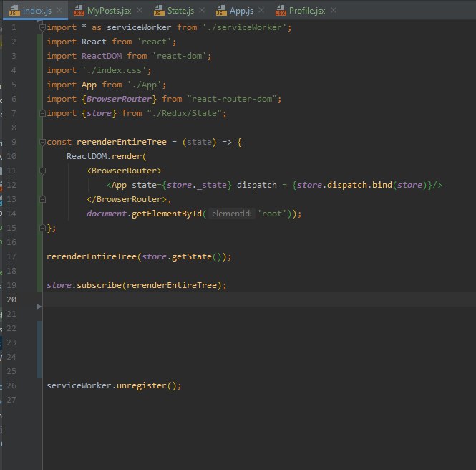
Task: Click line number 17 in the gutter
Action: pos(12,256)
